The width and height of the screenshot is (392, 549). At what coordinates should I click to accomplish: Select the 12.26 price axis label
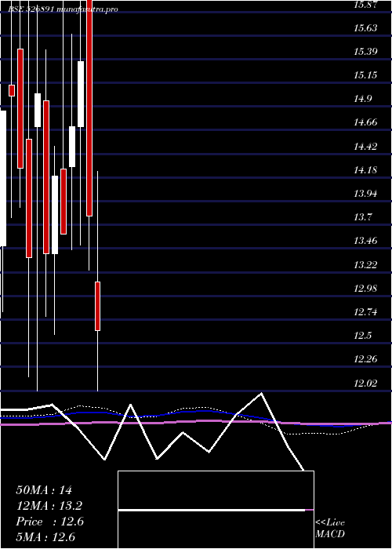pos(365,359)
